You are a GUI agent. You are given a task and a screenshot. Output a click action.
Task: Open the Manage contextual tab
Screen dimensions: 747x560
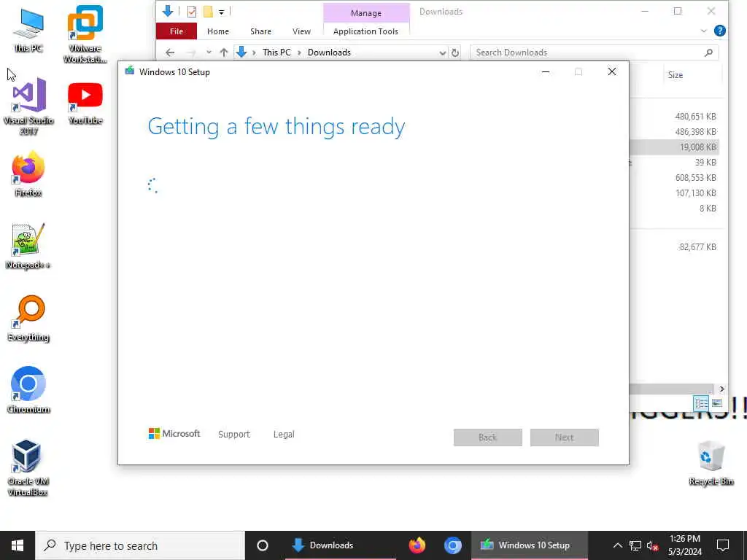(x=366, y=13)
